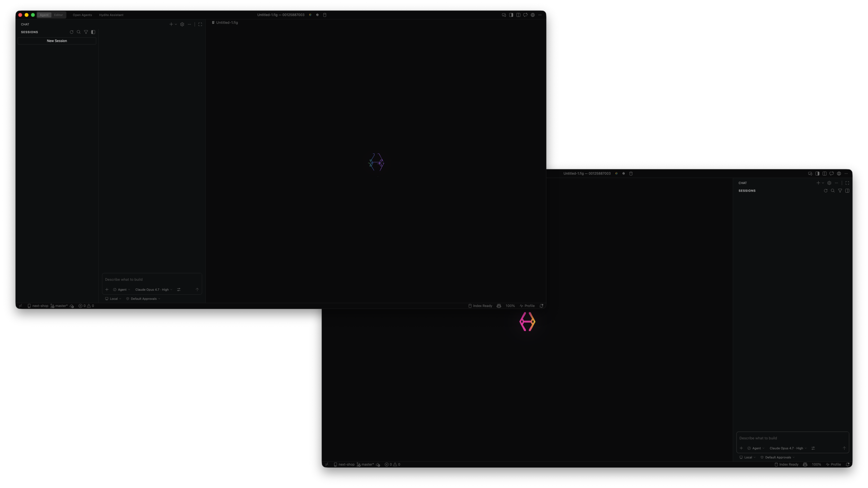Image resolution: width=868 pixels, height=488 pixels.
Task: Click next-shop in front window status bar
Action: [x=38, y=306]
